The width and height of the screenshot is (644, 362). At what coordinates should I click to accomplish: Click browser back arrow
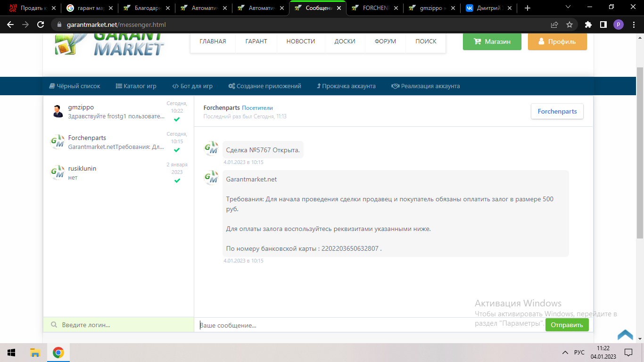(10, 25)
